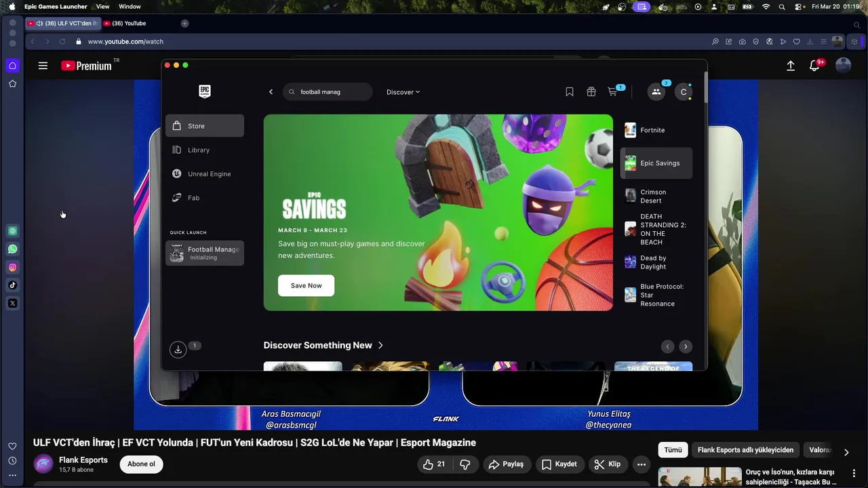The width and height of the screenshot is (868, 488).
Task: Show more filter chips with arrow
Action: (x=846, y=452)
